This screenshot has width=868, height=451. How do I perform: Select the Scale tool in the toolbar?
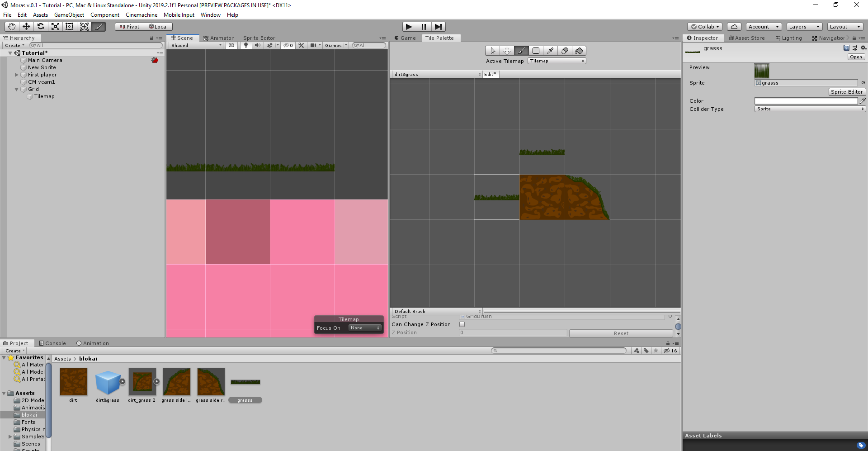click(x=55, y=27)
